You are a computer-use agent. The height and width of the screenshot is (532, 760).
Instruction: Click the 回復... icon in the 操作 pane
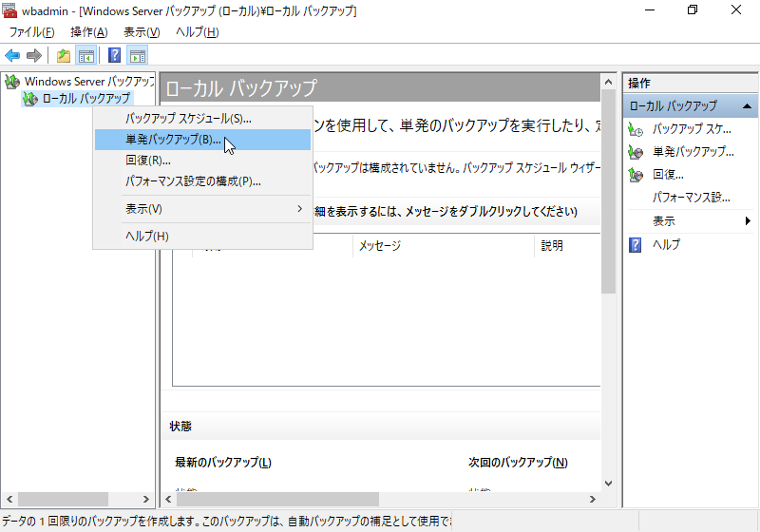pyautogui.click(x=636, y=175)
